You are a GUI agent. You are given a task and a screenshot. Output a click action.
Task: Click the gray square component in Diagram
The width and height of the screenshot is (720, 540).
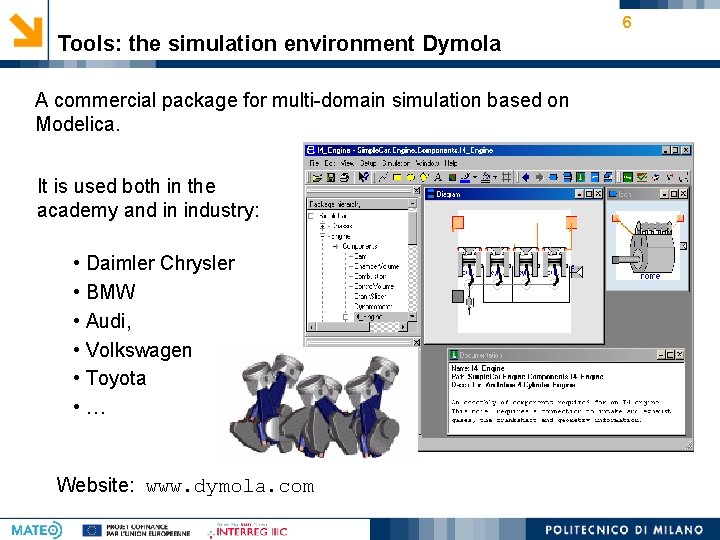point(458,297)
